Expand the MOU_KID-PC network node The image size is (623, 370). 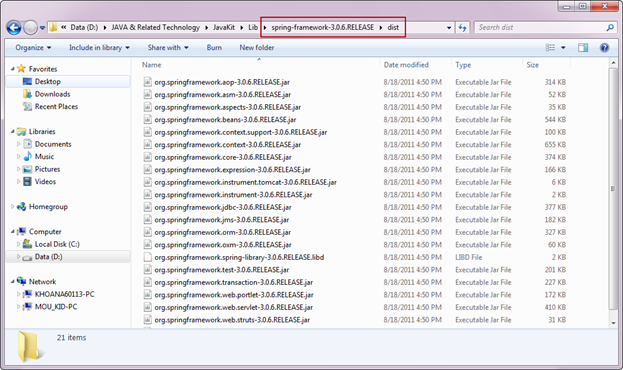coord(18,307)
